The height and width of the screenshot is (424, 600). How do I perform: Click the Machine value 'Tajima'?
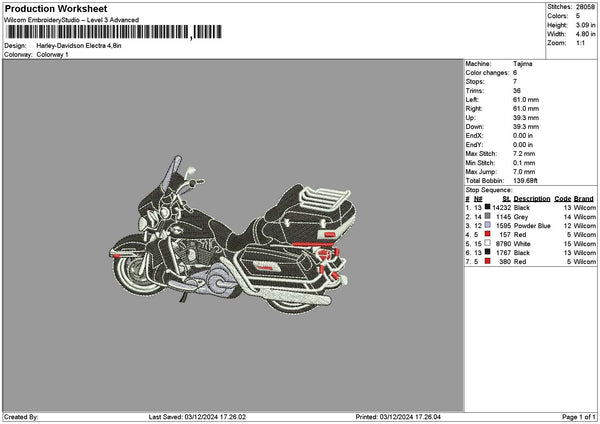tap(523, 64)
